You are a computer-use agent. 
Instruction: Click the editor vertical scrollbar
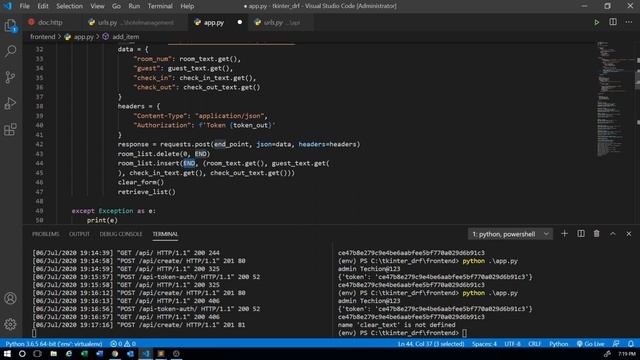(x=638, y=133)
